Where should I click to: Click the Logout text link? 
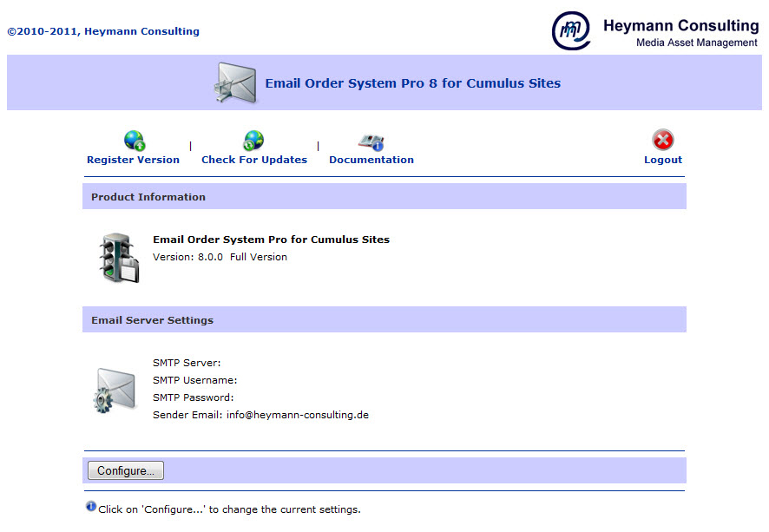(663, 160)
